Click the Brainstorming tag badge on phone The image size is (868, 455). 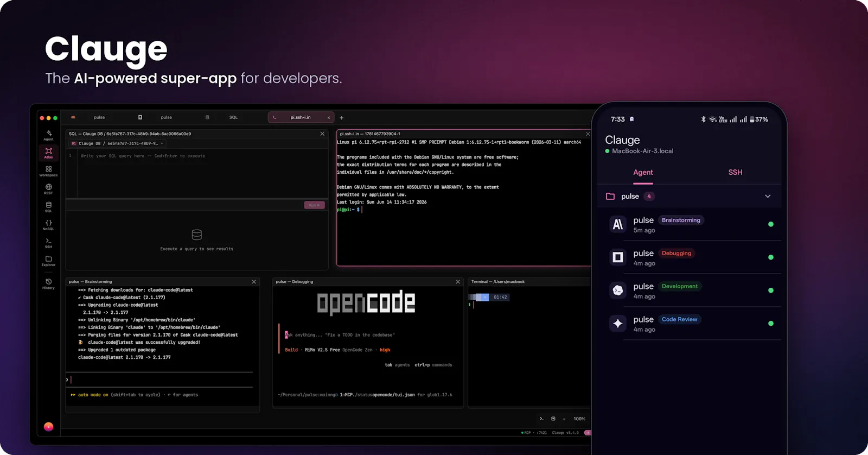point(681,220)
